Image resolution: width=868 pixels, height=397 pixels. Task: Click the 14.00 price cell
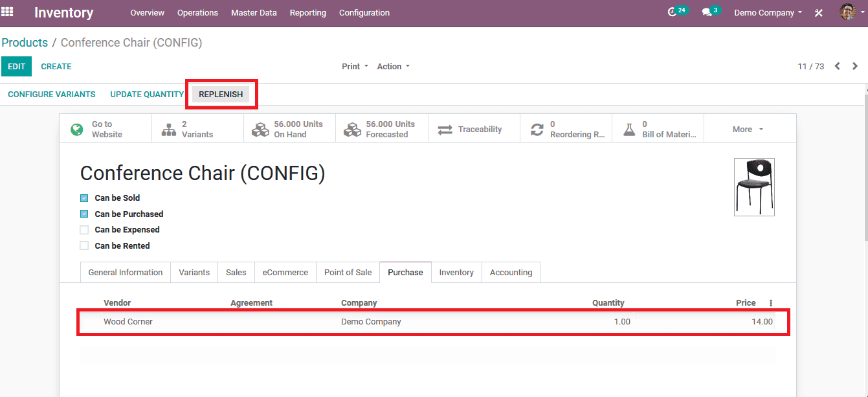point(762,322)
